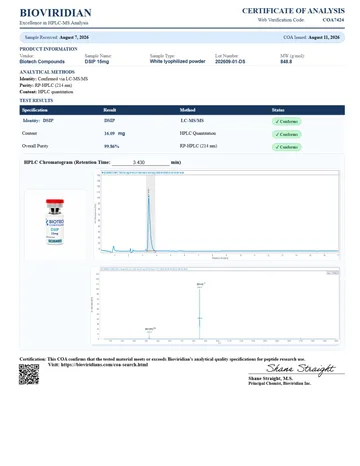The image size is (360, 466).
Task: Select vendor name Biotech Compounds
Action: (42, 62)
